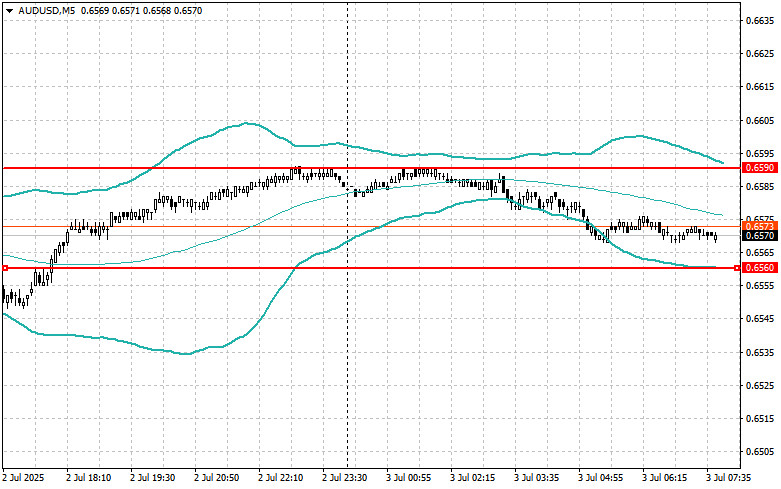Grab the left handle of 0.6560 line

[x=5, y=268]
